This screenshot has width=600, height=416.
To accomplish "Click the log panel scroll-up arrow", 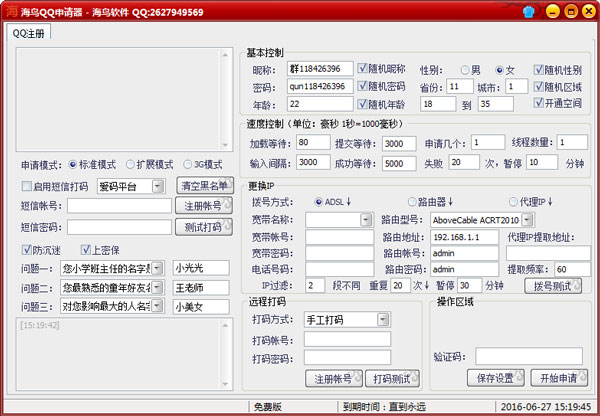I will point(226,323).
